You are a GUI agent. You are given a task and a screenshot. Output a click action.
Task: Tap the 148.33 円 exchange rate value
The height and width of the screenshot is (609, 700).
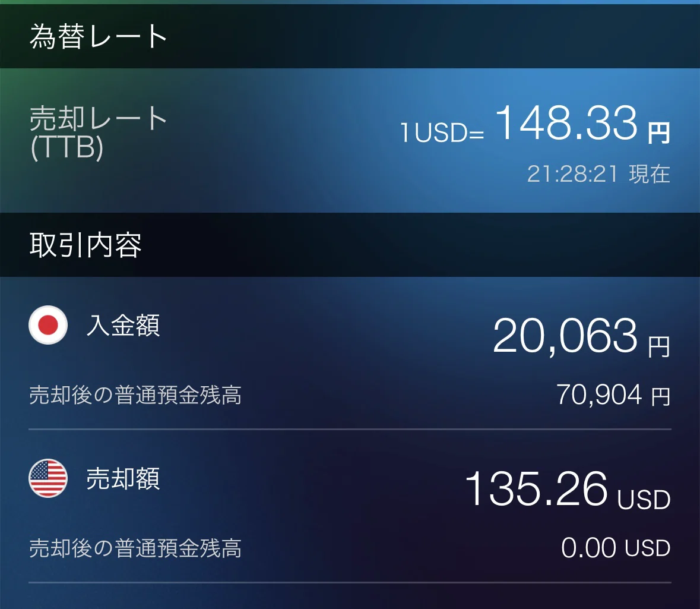[582, 123]
